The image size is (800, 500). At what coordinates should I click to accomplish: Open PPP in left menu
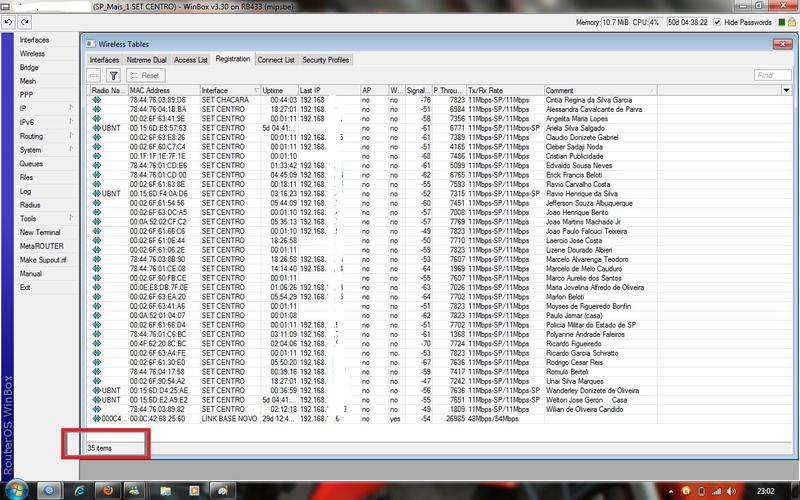tap(26, 95)
